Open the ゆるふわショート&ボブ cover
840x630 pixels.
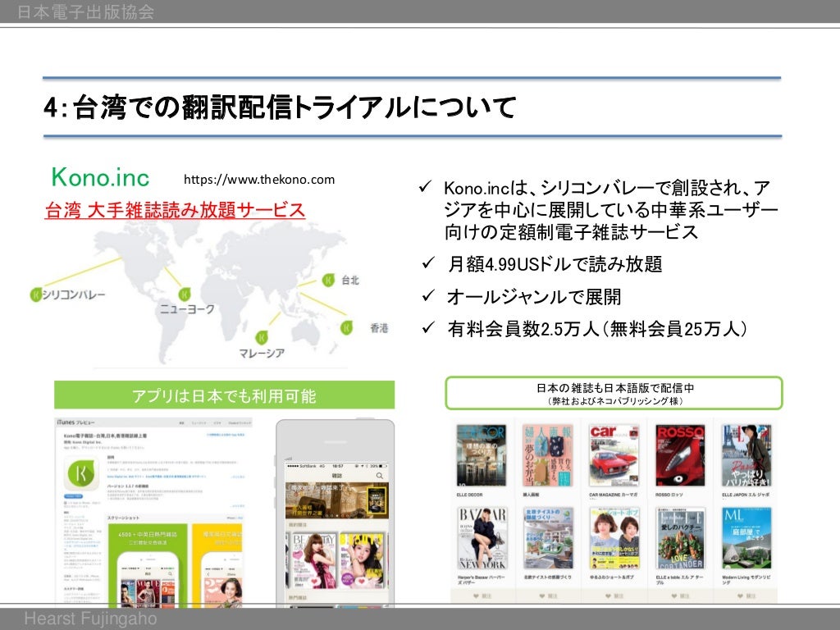pos(614,538)
